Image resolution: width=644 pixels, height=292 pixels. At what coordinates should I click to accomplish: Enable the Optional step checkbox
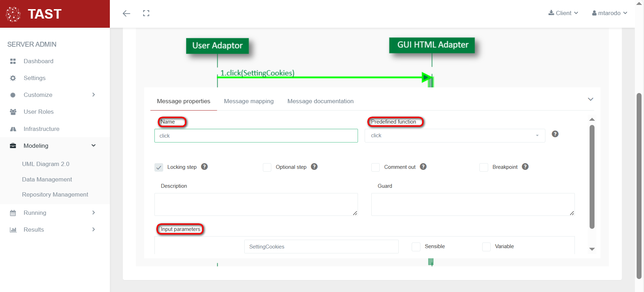coord(267,167)
